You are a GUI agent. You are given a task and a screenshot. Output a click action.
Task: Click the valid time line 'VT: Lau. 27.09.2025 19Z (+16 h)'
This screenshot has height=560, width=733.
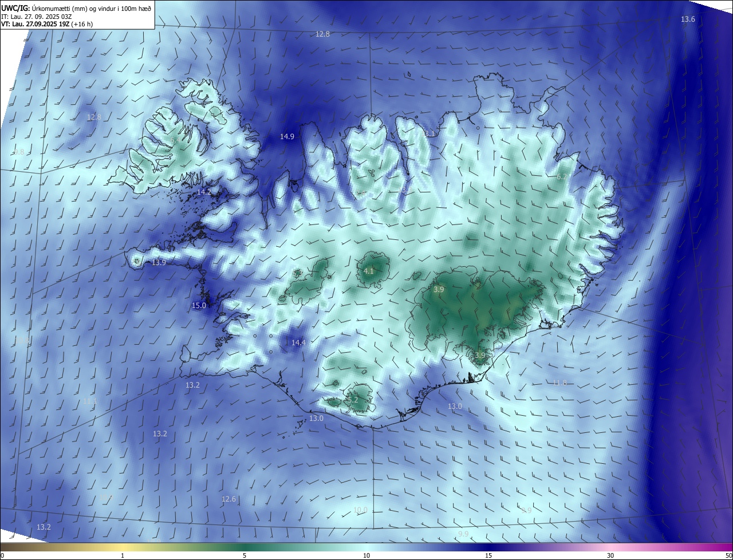pos(47,24)
